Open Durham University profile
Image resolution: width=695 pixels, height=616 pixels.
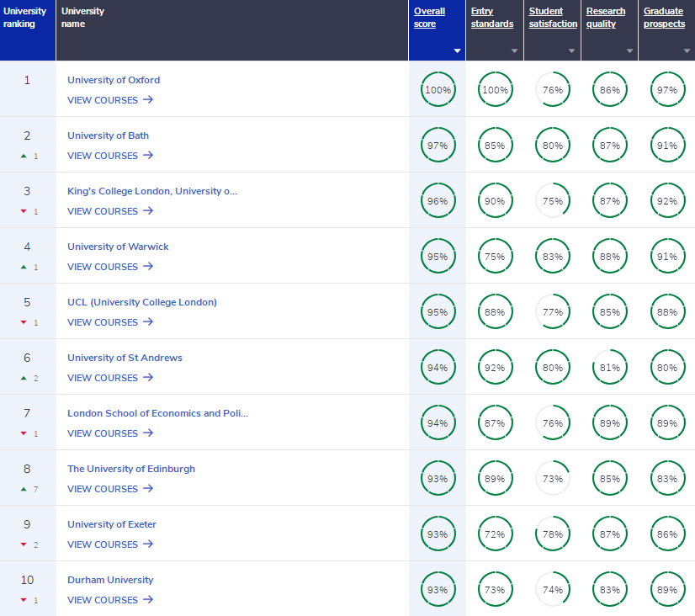tap(110, 580)
